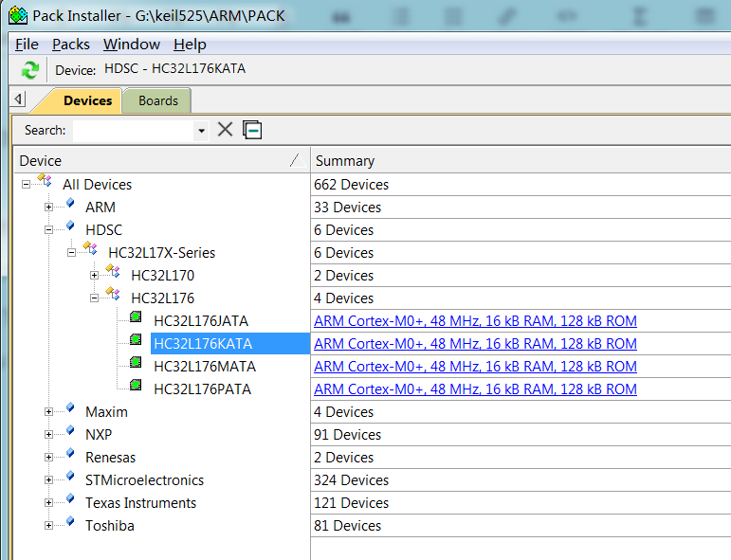Click the '324 Devices' summary cell

click(351, 479)
